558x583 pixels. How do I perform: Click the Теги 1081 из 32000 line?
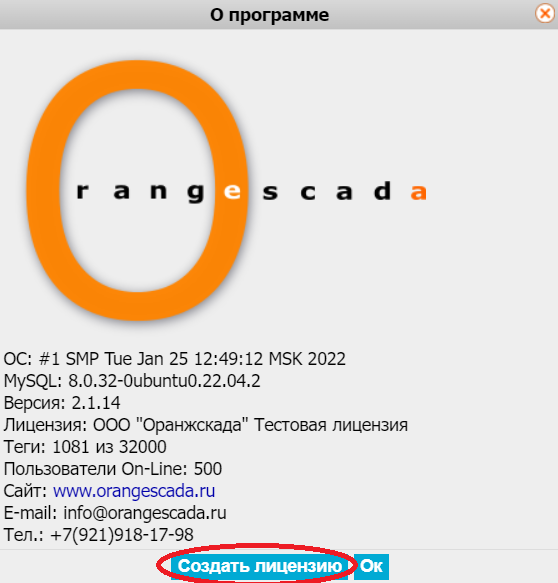click(85, 447)
